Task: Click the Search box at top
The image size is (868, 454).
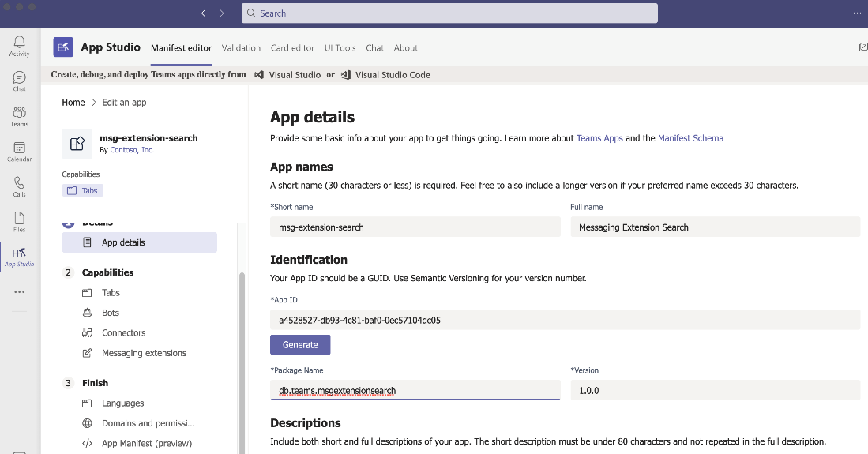Action: (449, 13)
